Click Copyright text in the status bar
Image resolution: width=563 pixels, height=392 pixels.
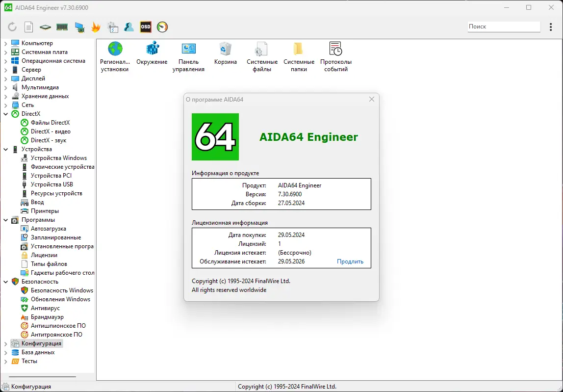point(287,387)
